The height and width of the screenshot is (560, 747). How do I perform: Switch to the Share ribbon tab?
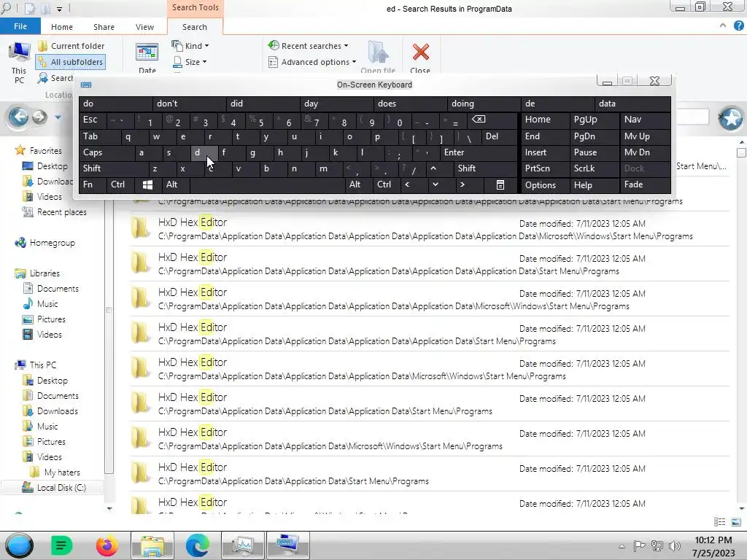(104, 27)
